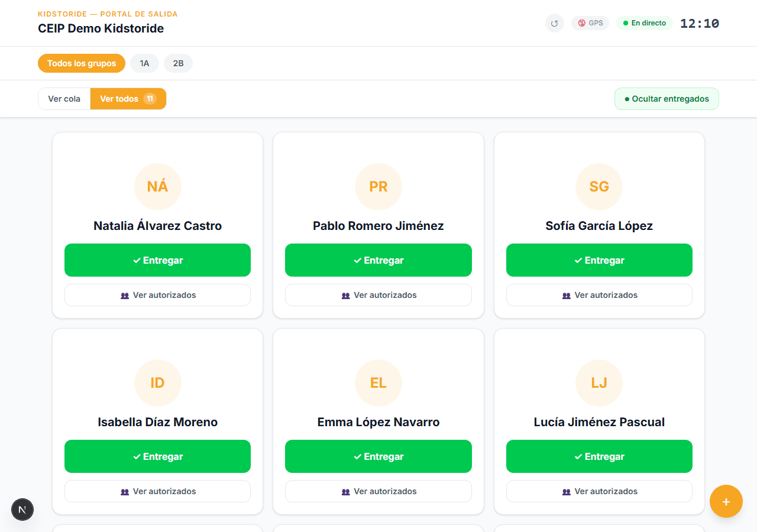757x532 pixels.
Task: Switch to Ver todos view
Action: (x=128, y=99)
